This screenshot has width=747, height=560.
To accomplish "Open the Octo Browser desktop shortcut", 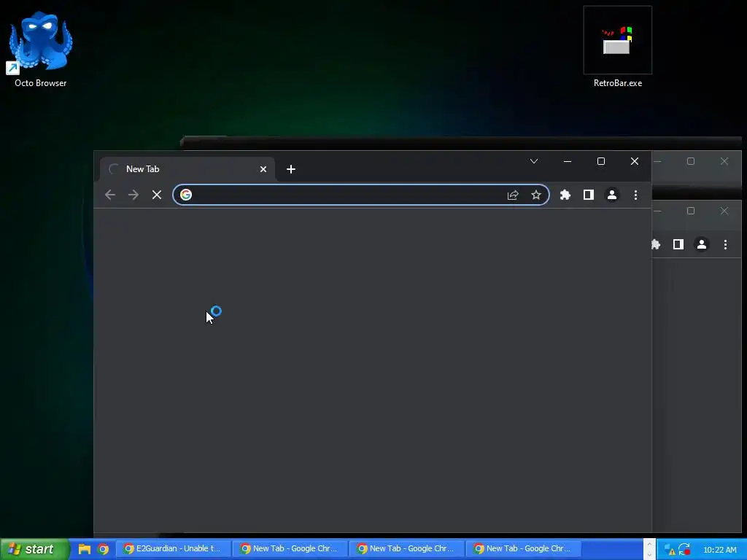I will [41, 49].
